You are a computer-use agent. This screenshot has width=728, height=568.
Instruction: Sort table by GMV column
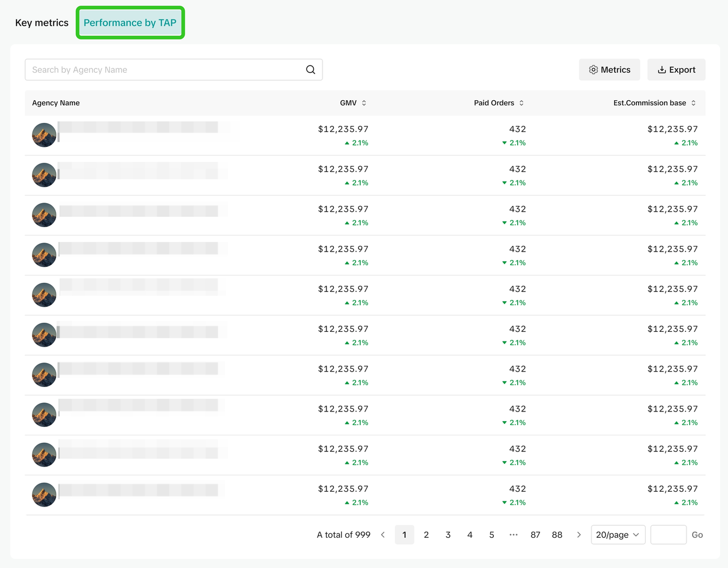[x=364, y=103]
